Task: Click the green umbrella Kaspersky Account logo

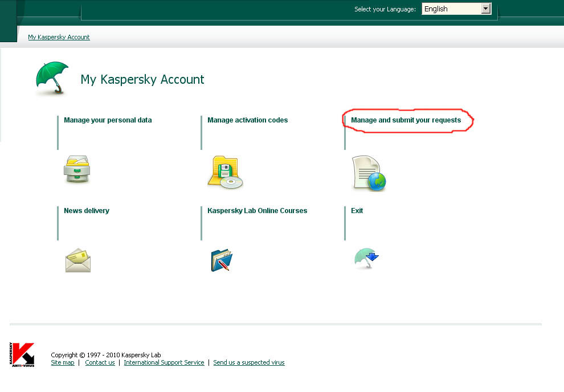Action: [x=52, y=78]
